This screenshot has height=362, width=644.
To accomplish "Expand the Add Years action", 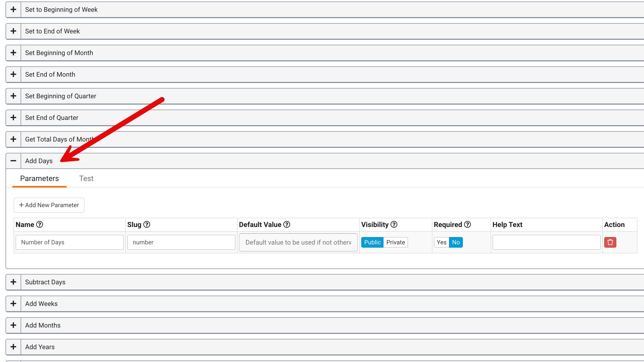I will coord(13,347).
